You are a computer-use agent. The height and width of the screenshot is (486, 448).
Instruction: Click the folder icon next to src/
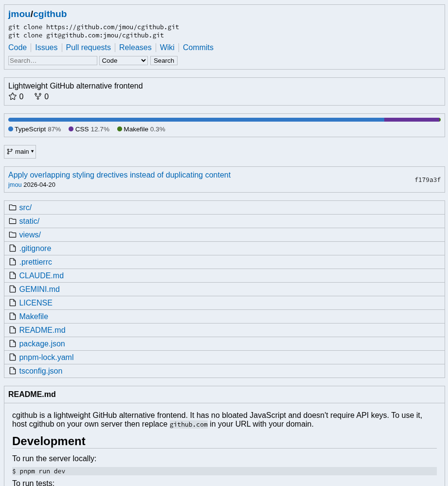pos(13,207)
